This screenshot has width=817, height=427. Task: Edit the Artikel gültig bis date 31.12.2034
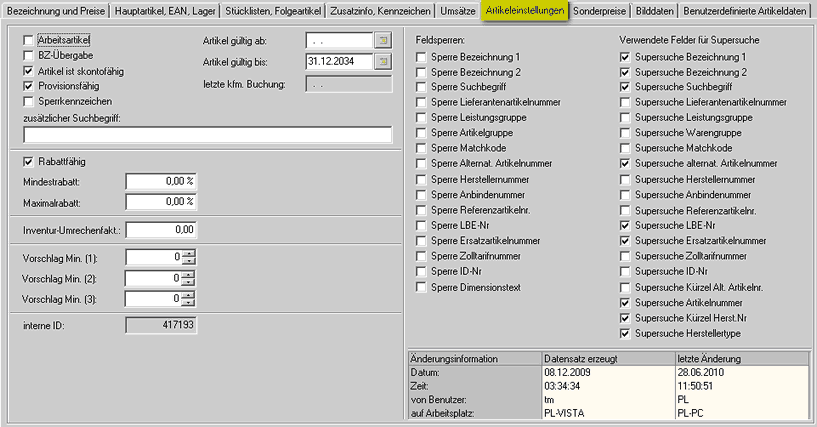pos(340,61)
